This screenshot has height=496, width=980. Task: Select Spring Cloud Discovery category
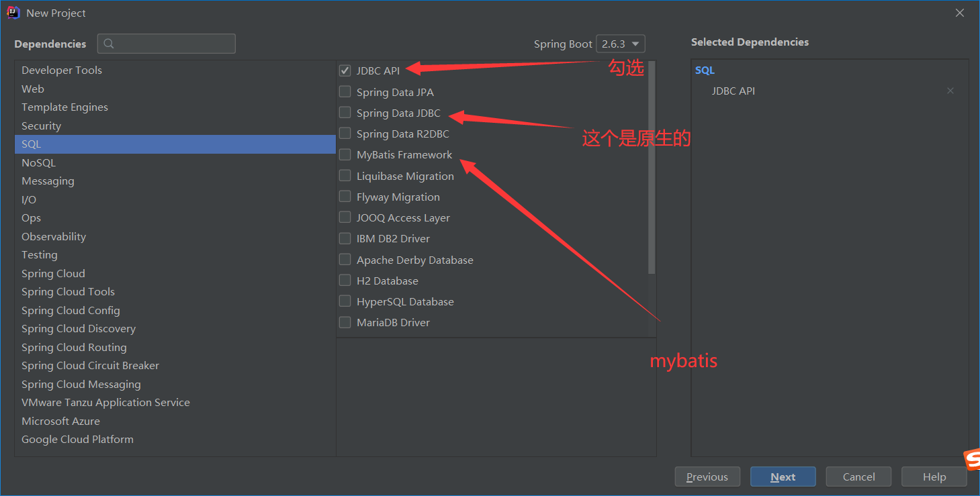click(x=175, y=328)
